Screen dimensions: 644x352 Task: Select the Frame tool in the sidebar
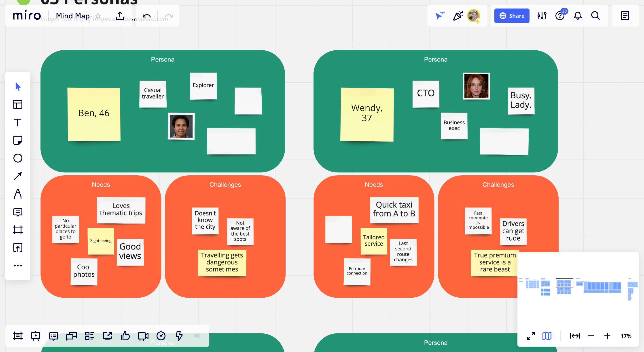point(18,230)
